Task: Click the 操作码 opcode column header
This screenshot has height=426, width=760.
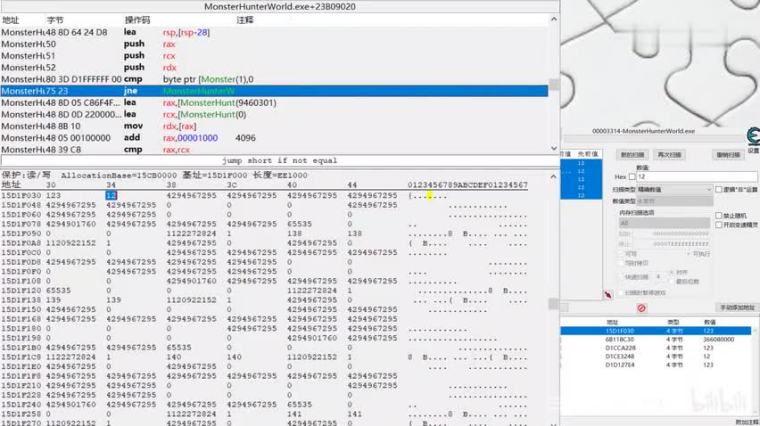Action: pyautogui.click(x=137, y=20)
